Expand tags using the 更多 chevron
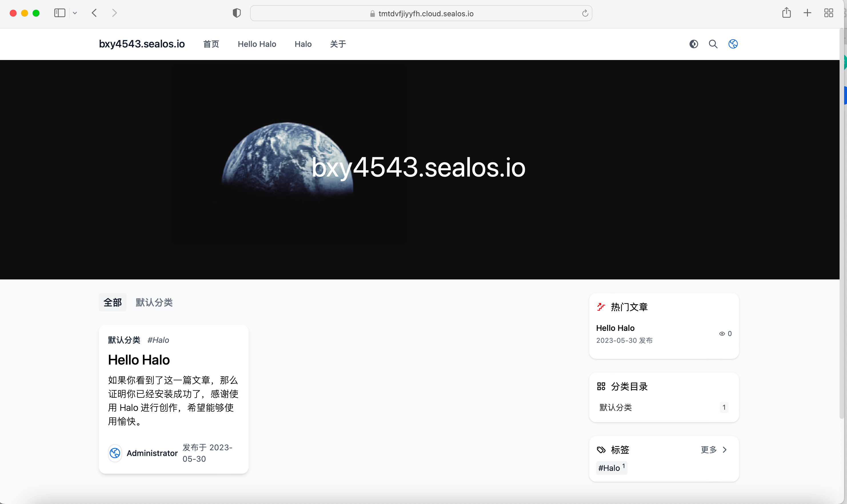This screenshot has width=847, height=504. (724, 450)
